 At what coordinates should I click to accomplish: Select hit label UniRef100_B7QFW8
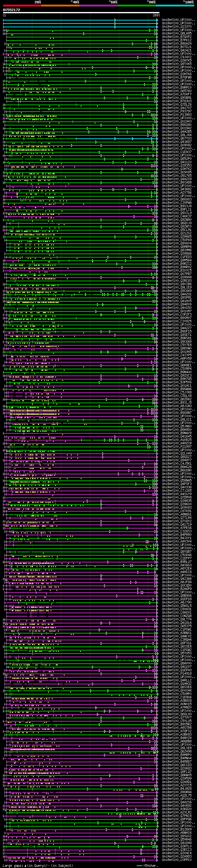point(177,78)
